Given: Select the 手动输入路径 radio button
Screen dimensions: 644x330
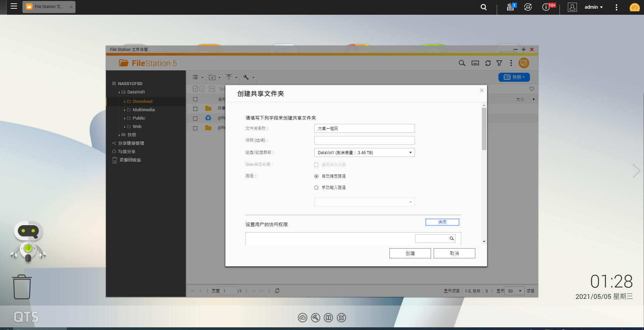Looking at the screenshot, I should (x=316, y=188).
